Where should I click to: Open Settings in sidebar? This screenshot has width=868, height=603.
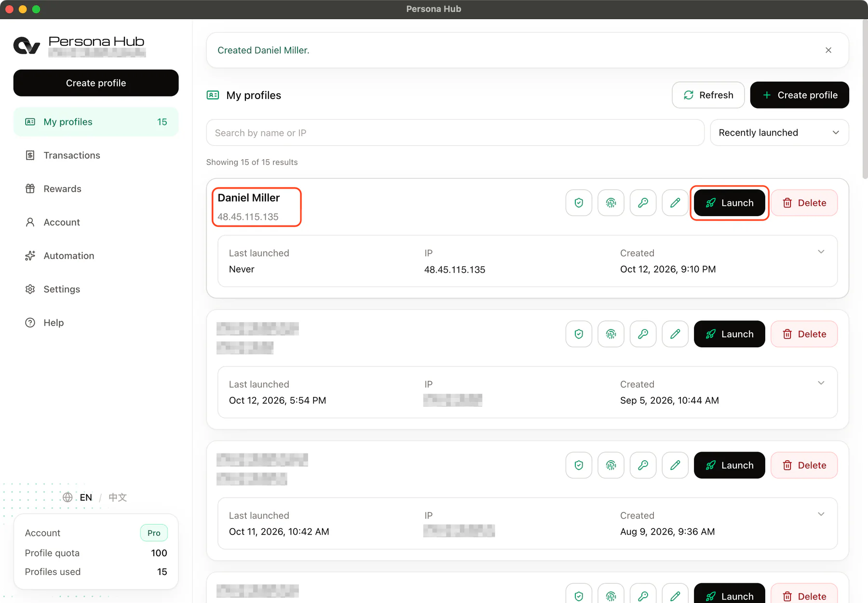96,289
